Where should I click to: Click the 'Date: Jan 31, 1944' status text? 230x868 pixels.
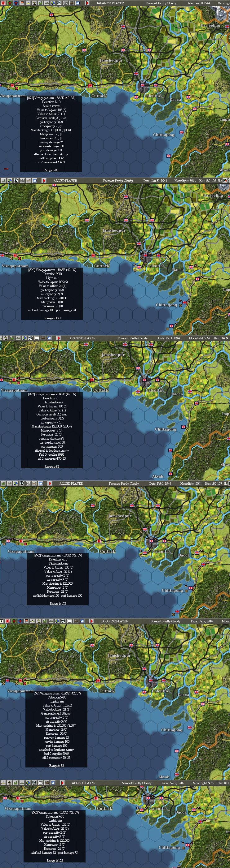[155, 181]
